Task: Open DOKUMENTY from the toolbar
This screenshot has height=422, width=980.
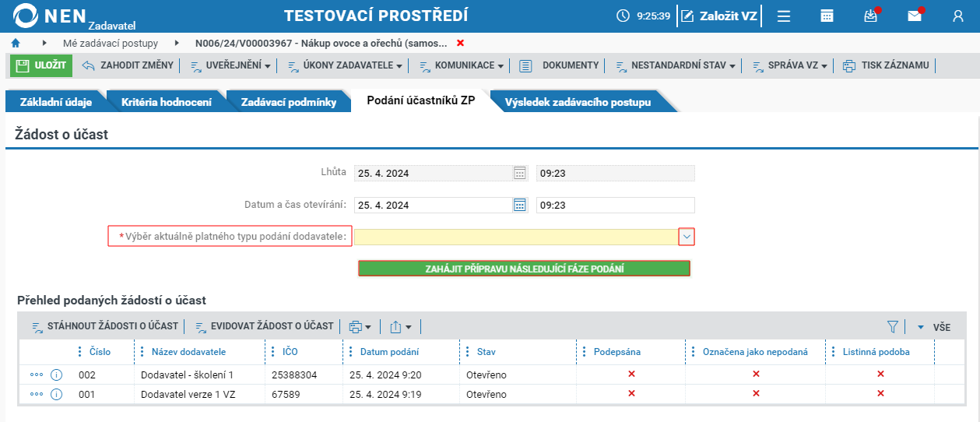Action: (x=560, y=65)
